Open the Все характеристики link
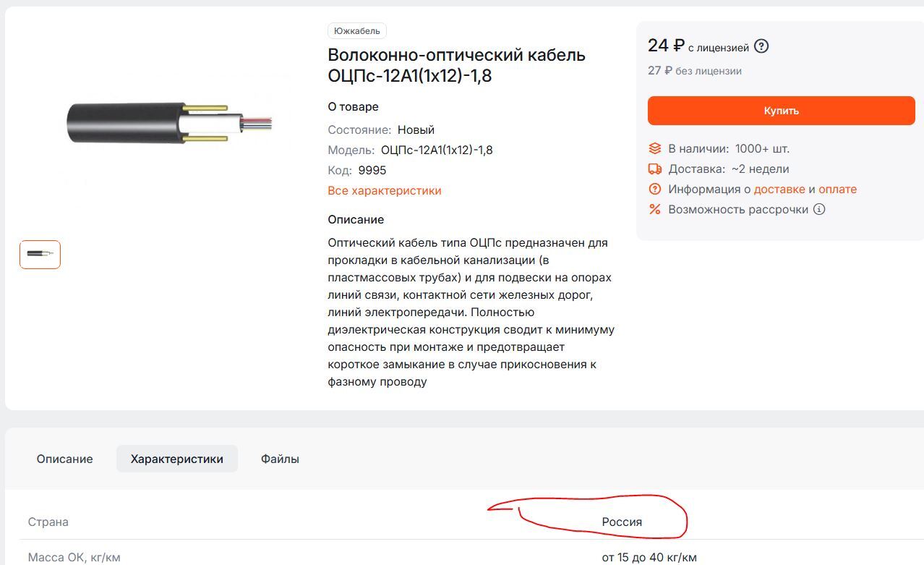Screen dimensions: 924x565 click(385, 191)
